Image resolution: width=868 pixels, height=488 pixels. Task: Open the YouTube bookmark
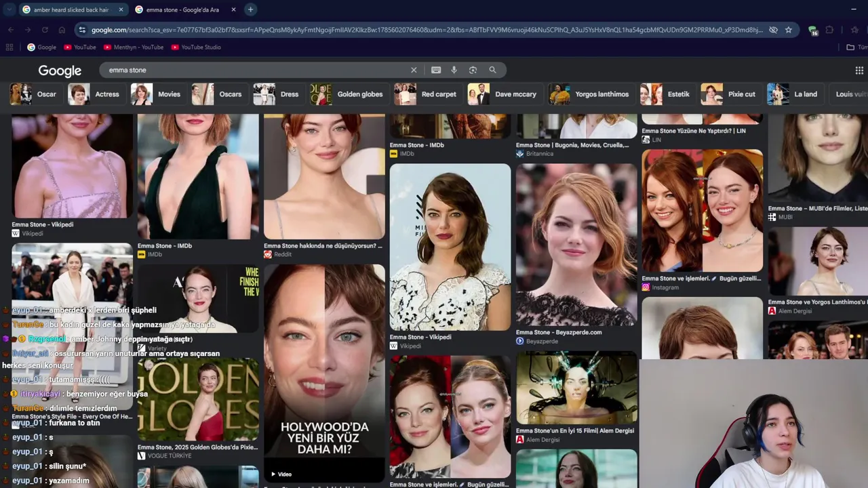click(x=80, y=47)
